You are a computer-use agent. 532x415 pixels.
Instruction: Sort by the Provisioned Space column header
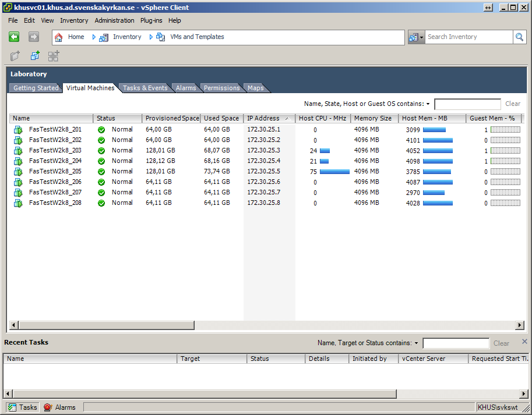click(x=171, y=118)
